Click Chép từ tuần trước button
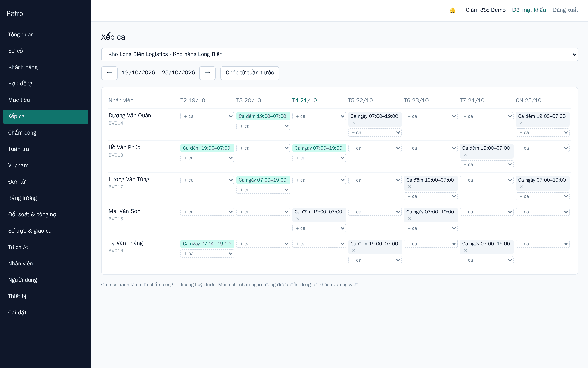The height and width of the screenshot is (368, 588). pyautogui.click(x=250, y=73)
